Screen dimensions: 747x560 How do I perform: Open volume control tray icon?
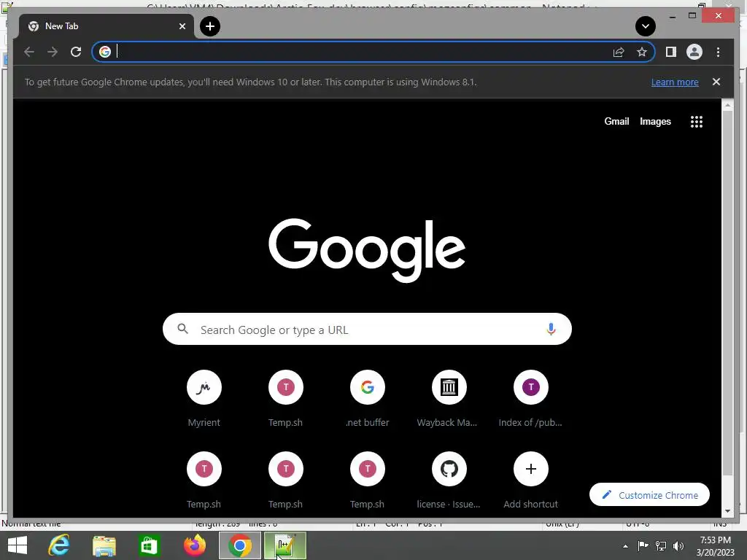point(678,545)
